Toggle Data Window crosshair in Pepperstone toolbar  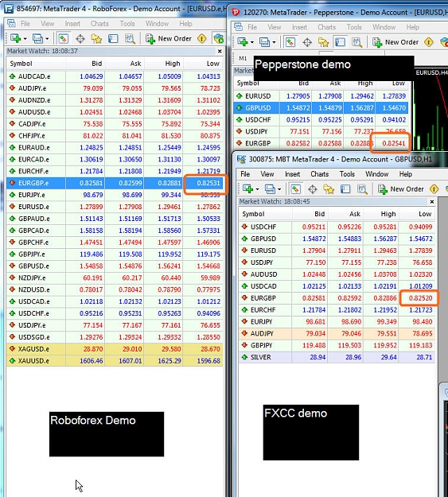pyautogui.click(x=307, y=42)
